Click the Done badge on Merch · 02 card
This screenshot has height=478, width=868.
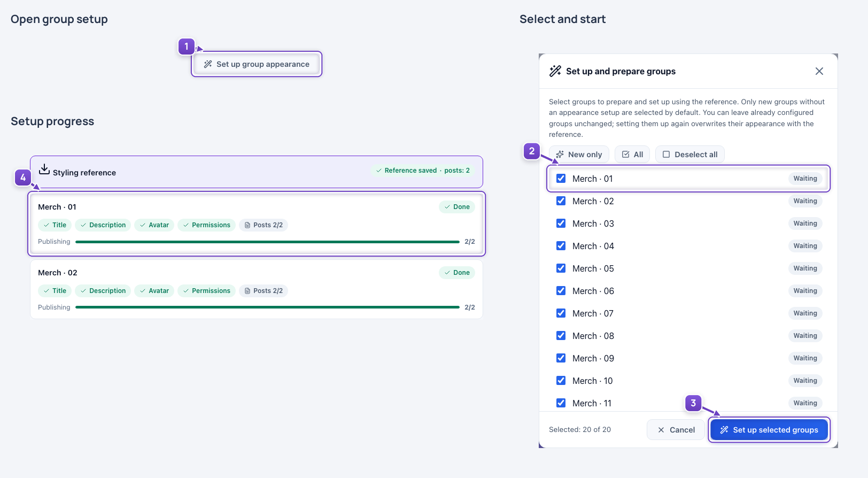coord(457,273)
